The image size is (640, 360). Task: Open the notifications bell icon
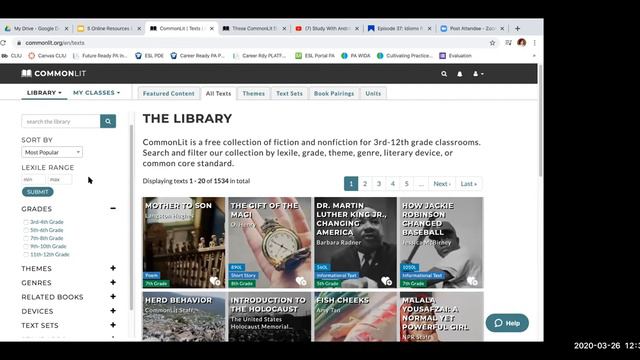click(460, 74)
